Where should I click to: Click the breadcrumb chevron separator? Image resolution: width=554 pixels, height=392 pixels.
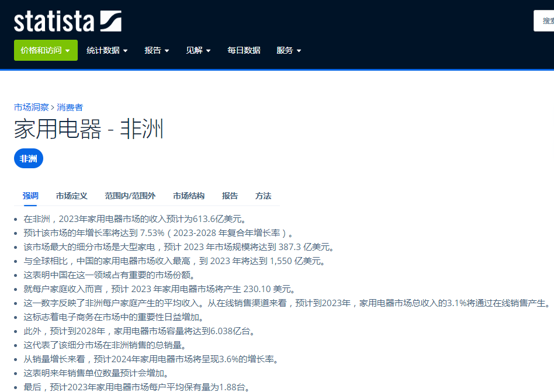coord(53,107)
